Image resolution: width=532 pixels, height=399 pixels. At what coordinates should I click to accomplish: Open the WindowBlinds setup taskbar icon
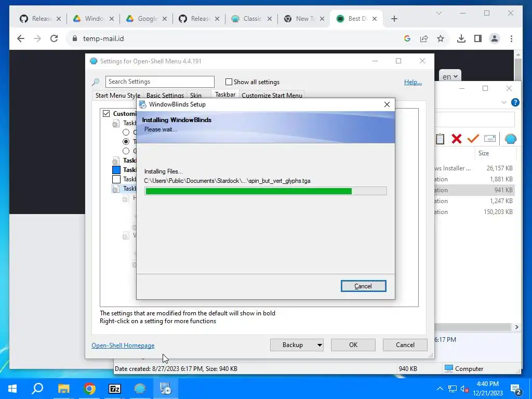tap(166, 389)
